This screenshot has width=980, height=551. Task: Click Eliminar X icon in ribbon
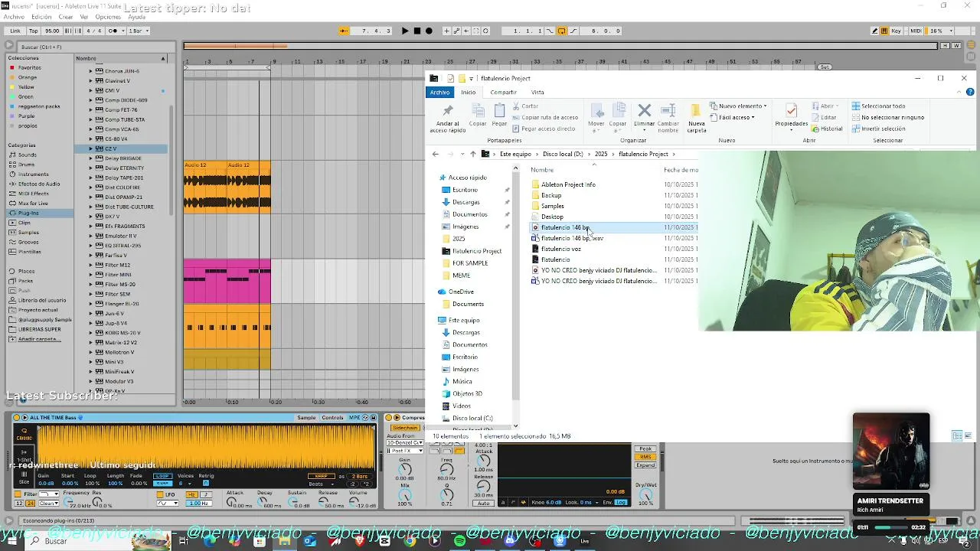pos(645,111)
